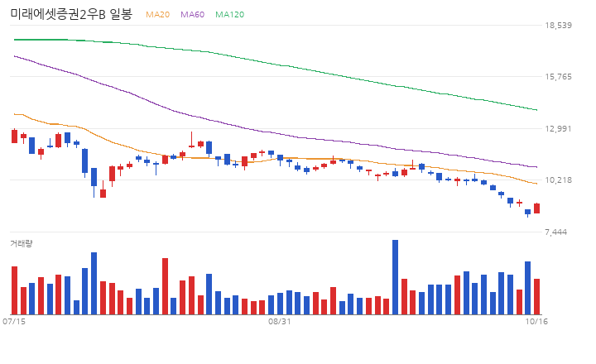Click the 10/16 date label

536,322
